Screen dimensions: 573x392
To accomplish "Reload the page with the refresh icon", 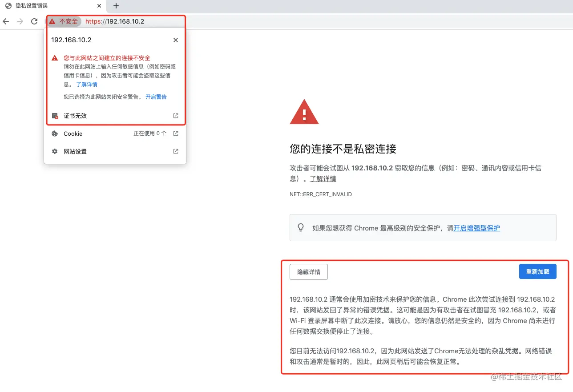I will tap(34, 21).
